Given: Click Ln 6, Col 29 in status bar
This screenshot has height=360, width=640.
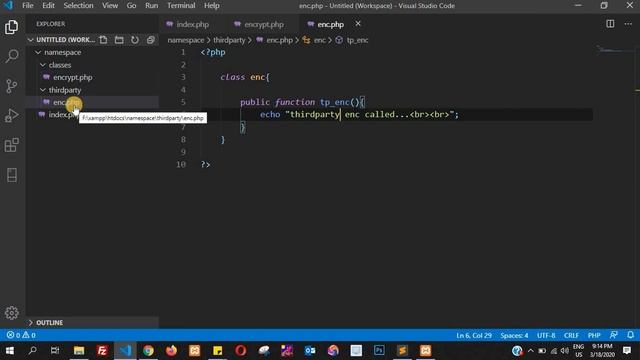Looking at the screenshot, I should (x=473, y=335).
